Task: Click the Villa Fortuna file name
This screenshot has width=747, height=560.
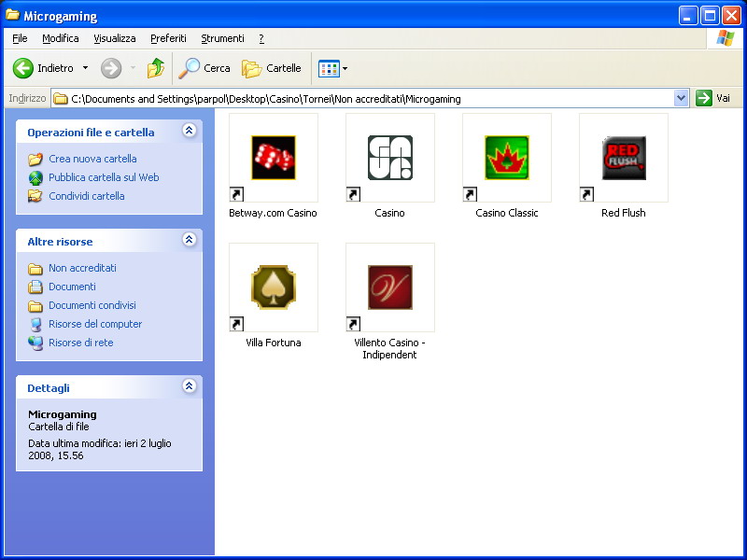Action: (x=274, y=343)
